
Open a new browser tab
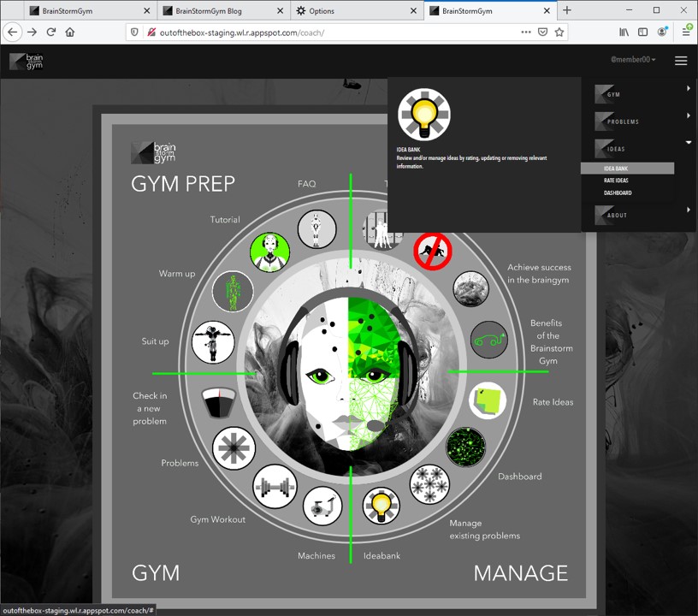click(x=566, y=10)
